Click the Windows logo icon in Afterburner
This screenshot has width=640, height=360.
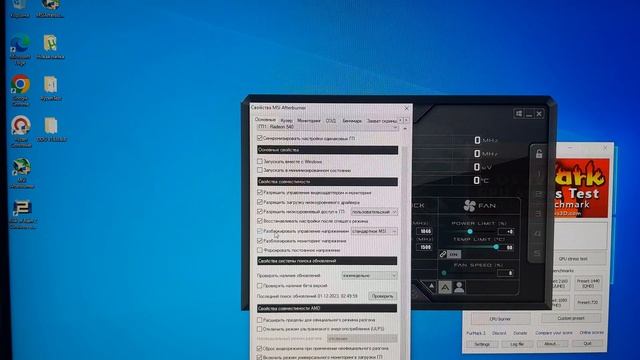click(x=518, y=114)
